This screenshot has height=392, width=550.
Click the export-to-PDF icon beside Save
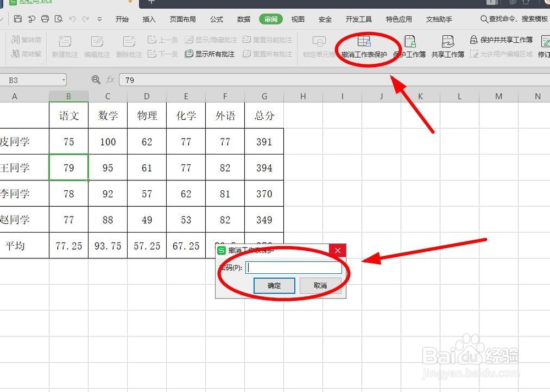(31, 19)
